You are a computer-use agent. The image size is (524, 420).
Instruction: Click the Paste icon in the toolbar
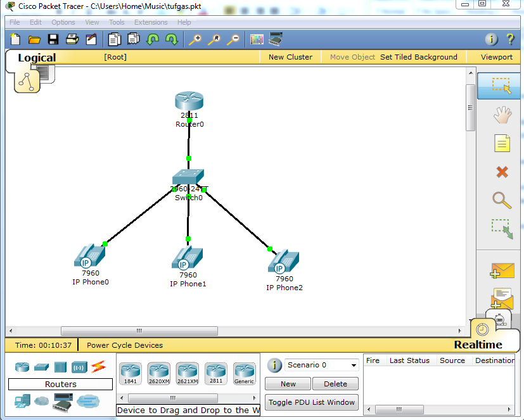(134, 39)
